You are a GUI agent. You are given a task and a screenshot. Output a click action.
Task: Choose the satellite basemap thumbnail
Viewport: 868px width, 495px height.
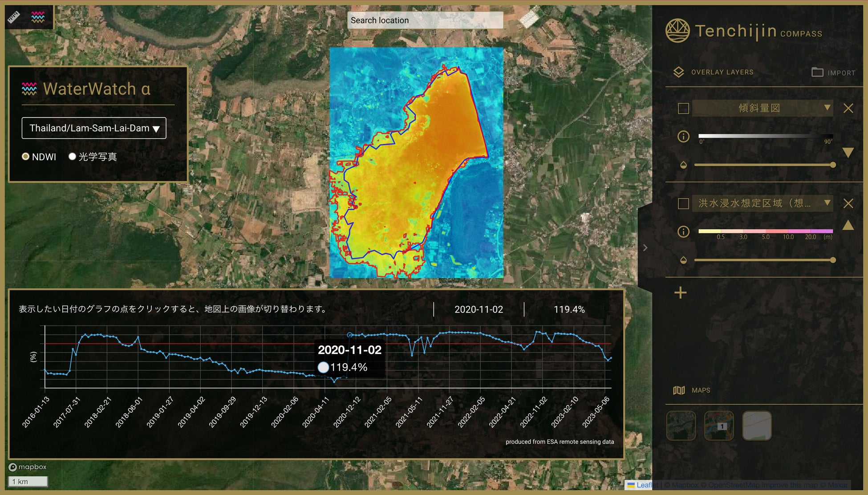click(681, 426)
